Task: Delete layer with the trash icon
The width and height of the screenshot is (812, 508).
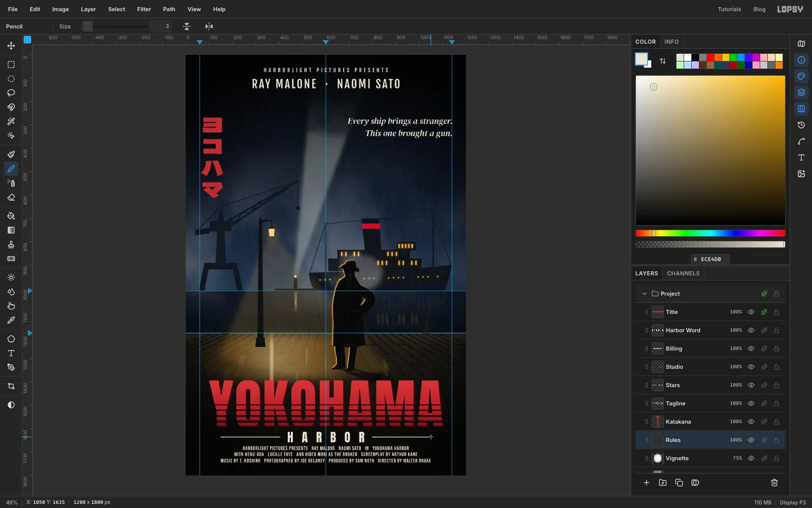Action: 774,483
